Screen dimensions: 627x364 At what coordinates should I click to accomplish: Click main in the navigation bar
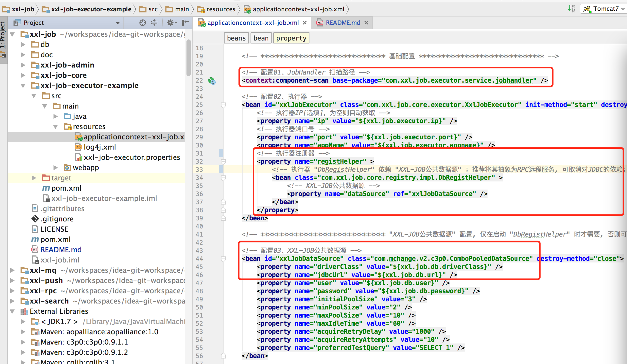point(177,9)
